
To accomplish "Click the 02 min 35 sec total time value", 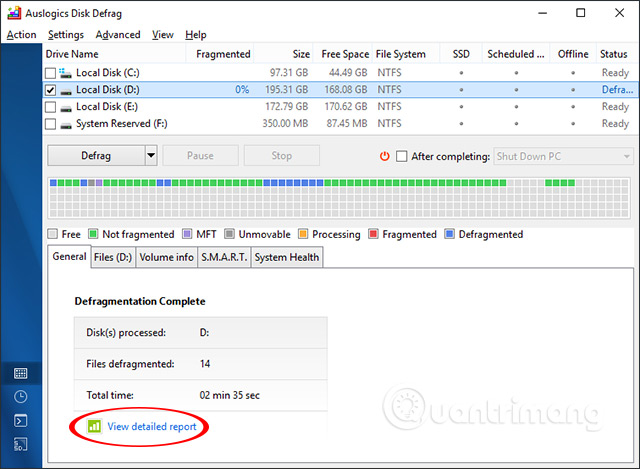I will coord(229,395).
